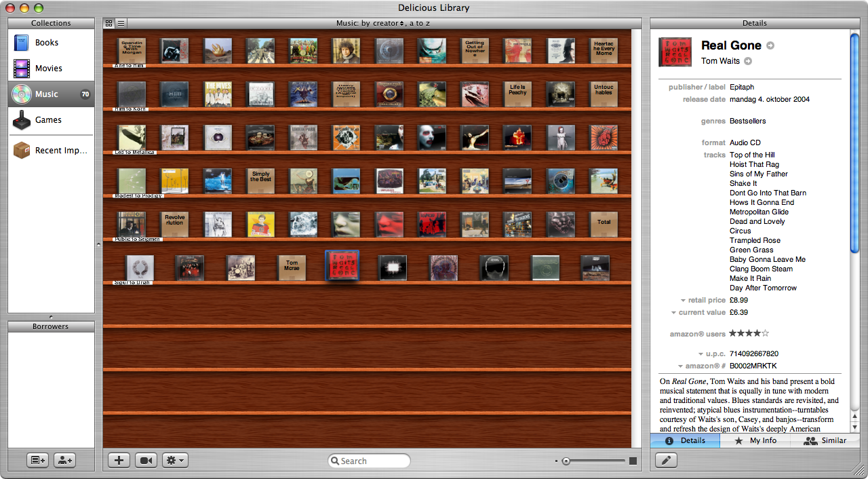Viewport: 868px width, 479px height.
Task: Select the Revolverlution album
Action: [x=175, y=225]
